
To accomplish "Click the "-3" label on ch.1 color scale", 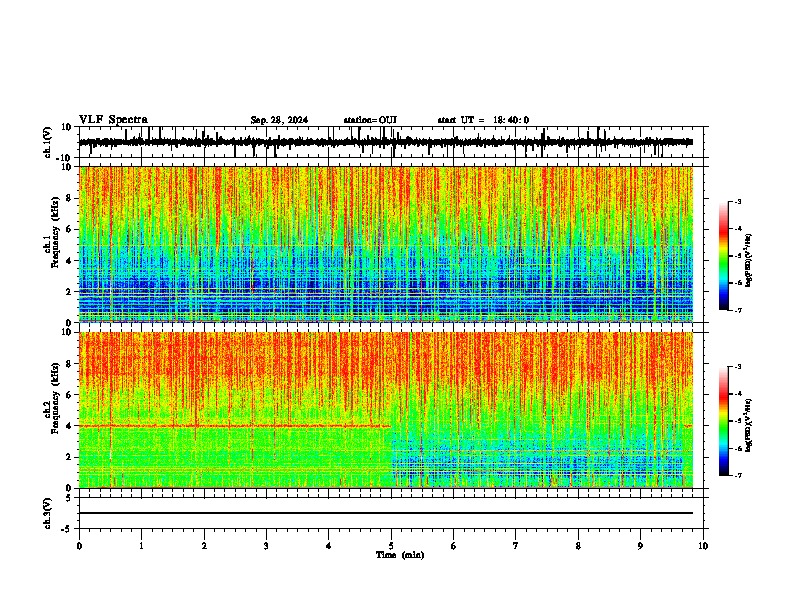I will 737,201.
